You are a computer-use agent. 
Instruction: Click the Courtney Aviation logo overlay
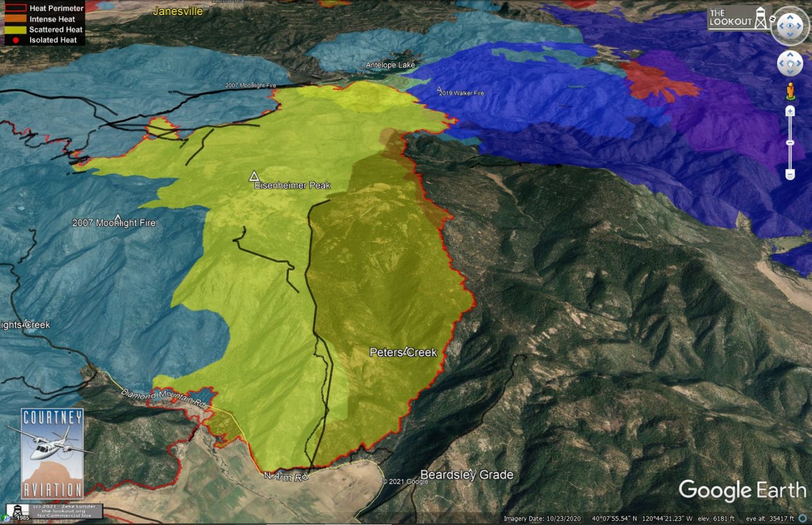pyautogui.click(x=53, y=454)
